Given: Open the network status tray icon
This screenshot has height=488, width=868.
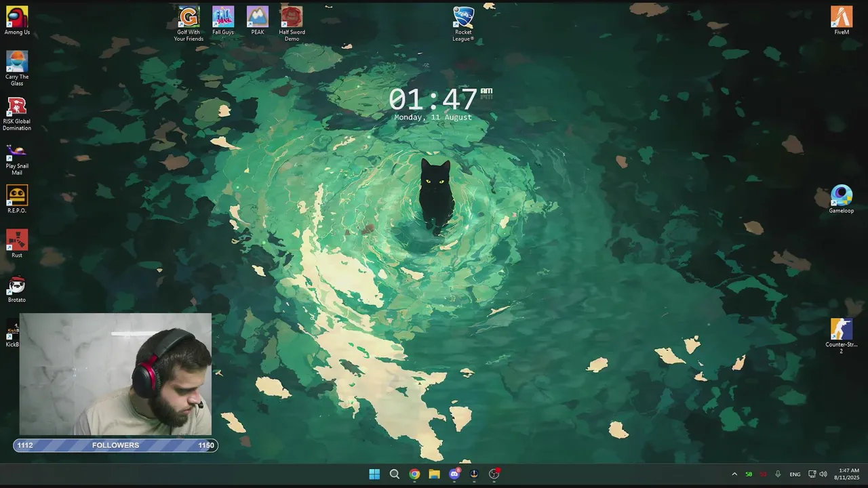Looking at the screenshot, I should 812,474.
